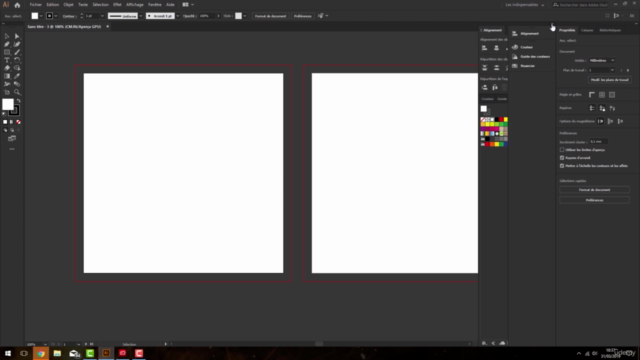Open the Unités Millimètres dropdown
The width and height of the screenshot is (640, 360).
tap(602, 60)
